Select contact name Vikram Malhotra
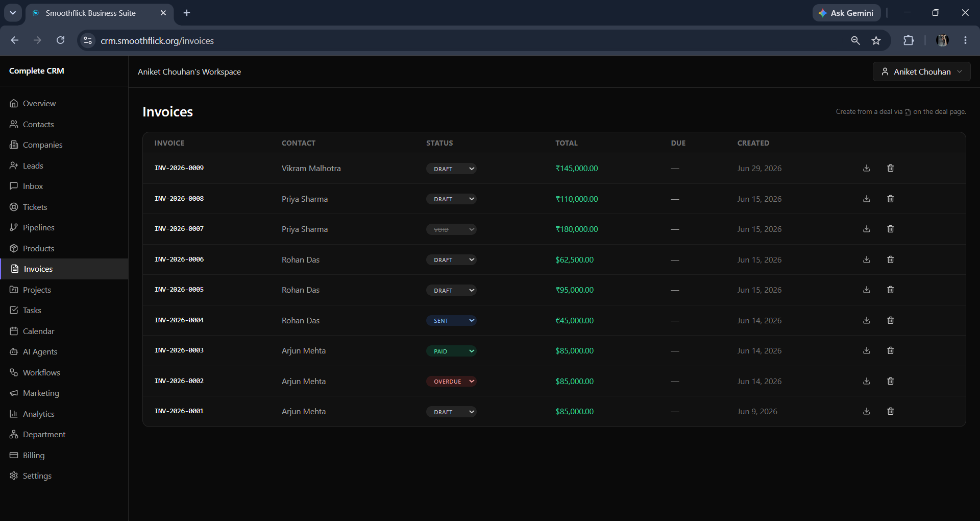 click(311, 168)
